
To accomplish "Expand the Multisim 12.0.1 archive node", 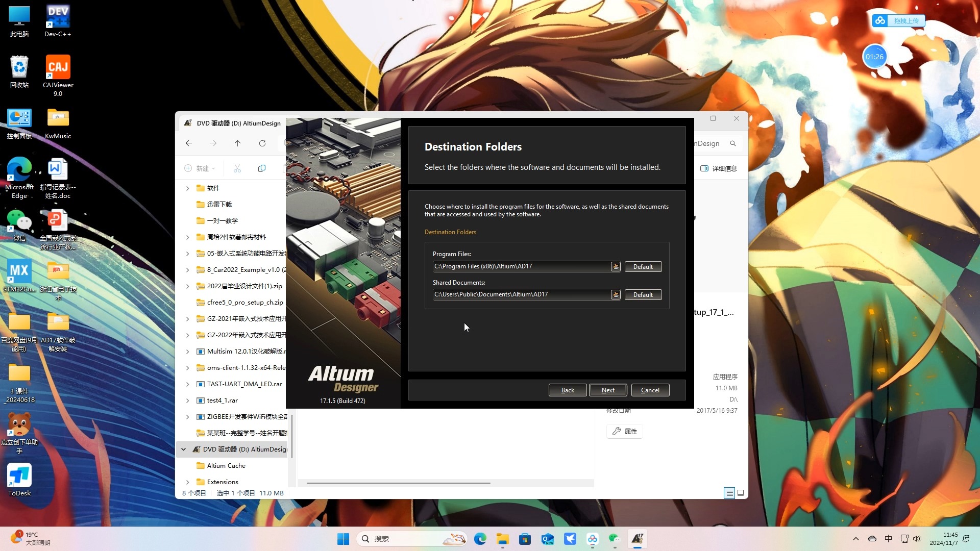I will (187, 352).
